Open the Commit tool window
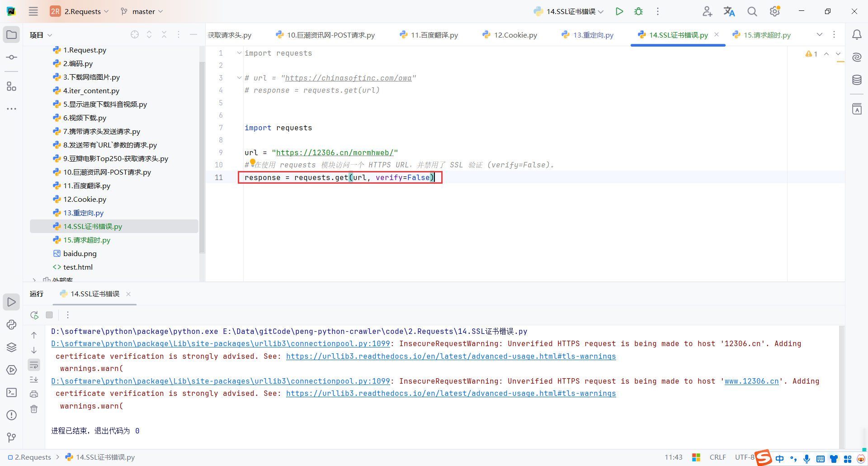The image size is (868, 466). [11, 57]
